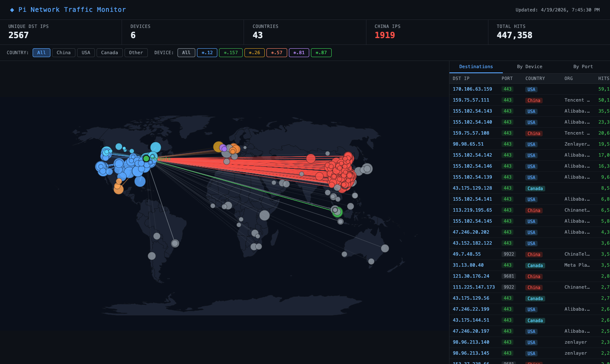Filter by device *.12
The height and width of the screenshot is (364, 610).
207,52
